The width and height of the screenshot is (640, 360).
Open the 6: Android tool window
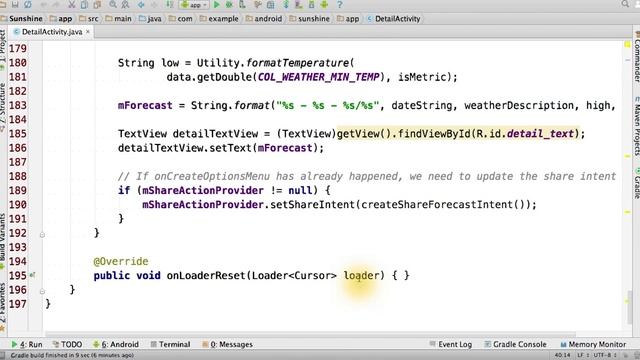click(x=116, y=344)
